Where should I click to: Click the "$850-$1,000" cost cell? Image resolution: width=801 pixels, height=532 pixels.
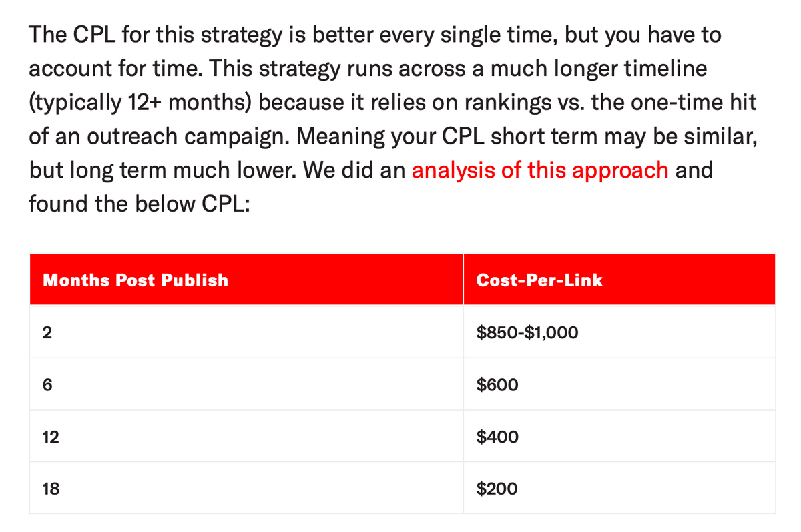click(x=619, y=331)
